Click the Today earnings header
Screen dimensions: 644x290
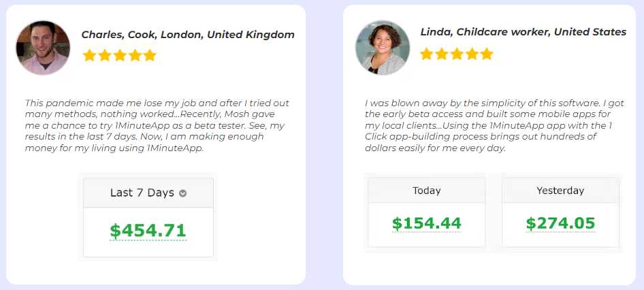(x=426, y=191)
